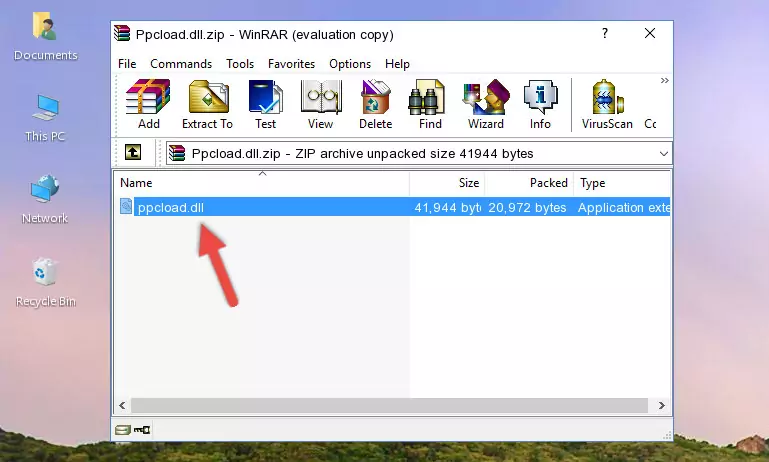Viewport: 769px width, 462px height.
Task: Close the WinRAR window
Action: coord(650,33)
